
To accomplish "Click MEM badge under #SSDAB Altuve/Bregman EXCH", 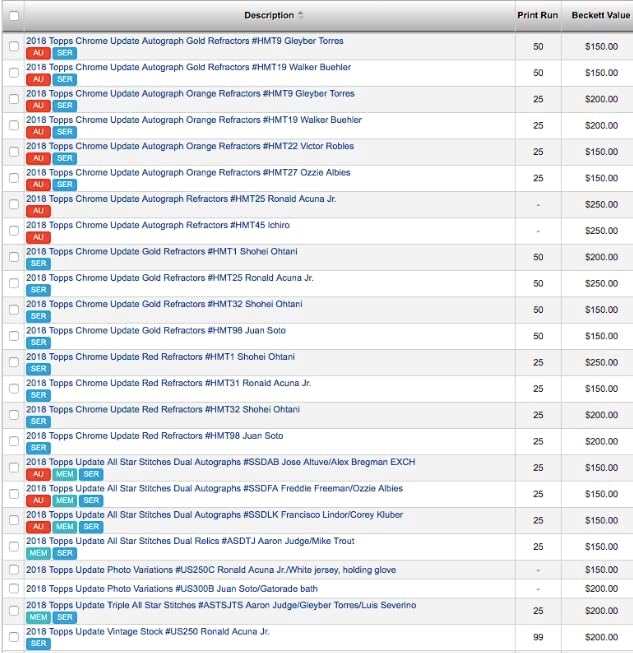I will 65,474.
